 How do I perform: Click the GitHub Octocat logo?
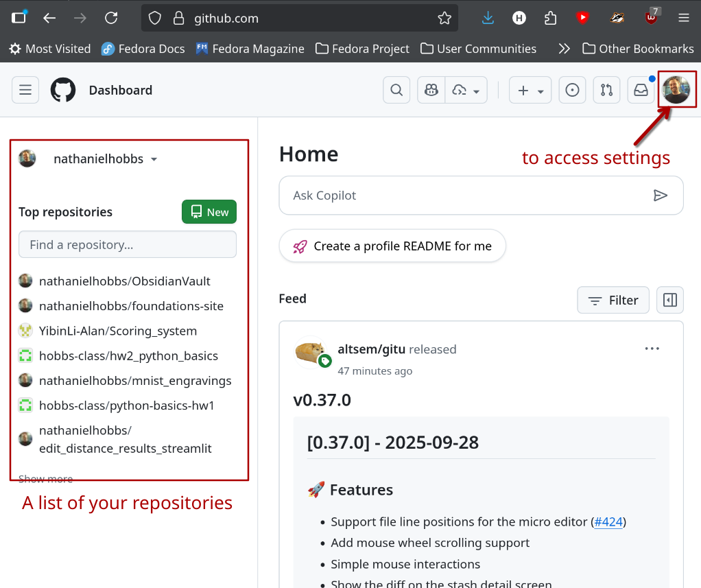coord(62,89)
